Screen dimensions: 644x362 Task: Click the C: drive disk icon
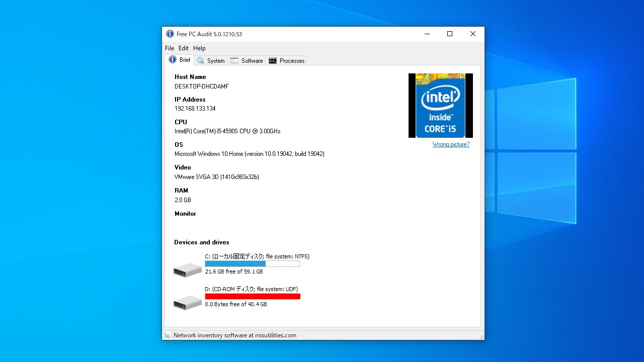[x=188, y=270]
